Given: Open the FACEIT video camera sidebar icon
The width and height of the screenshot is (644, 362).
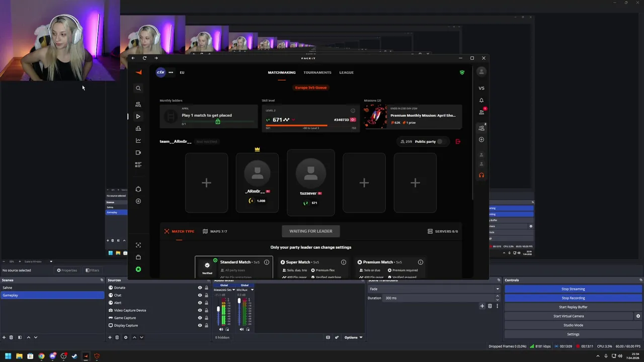Looking at the screenshot, I should [138, 152].
